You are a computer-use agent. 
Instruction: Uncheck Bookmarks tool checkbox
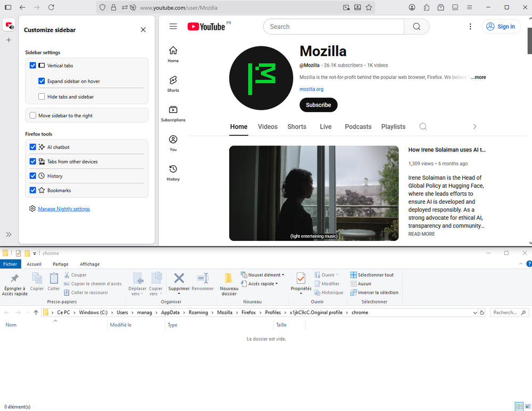33,190
